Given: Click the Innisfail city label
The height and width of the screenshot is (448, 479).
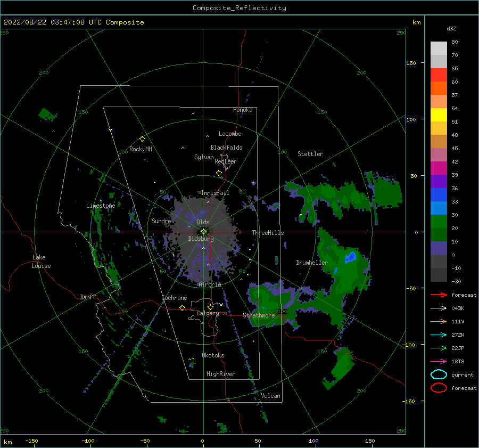Looking at the screenshot, I should (x=215, y=193).
